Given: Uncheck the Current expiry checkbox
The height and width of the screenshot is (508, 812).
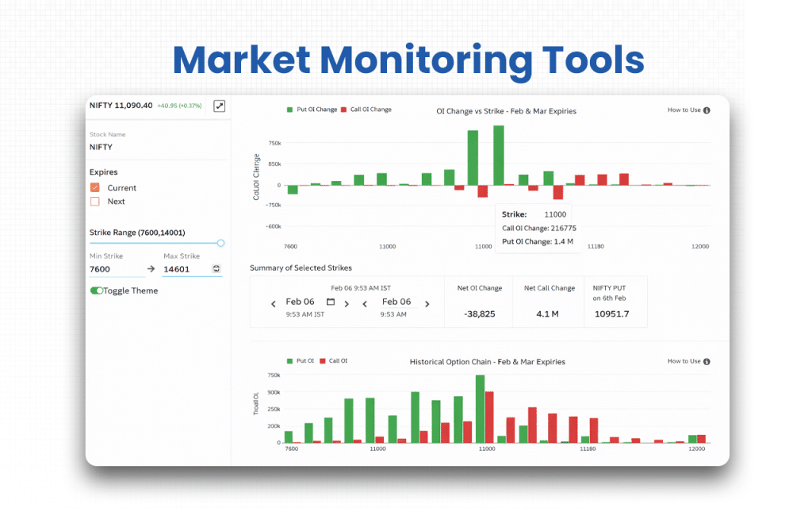Looking at the screenshot, I should click(x=95, y=187).
